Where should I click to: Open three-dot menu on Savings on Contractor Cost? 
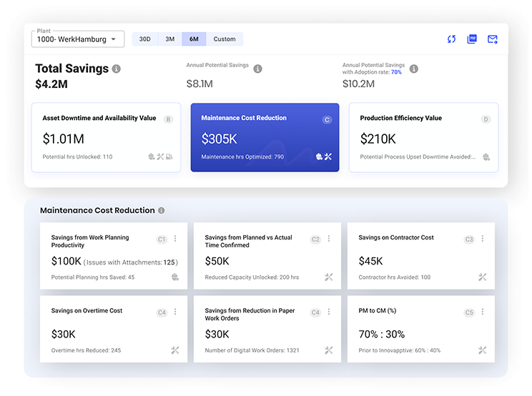click(x=483, y=239)
